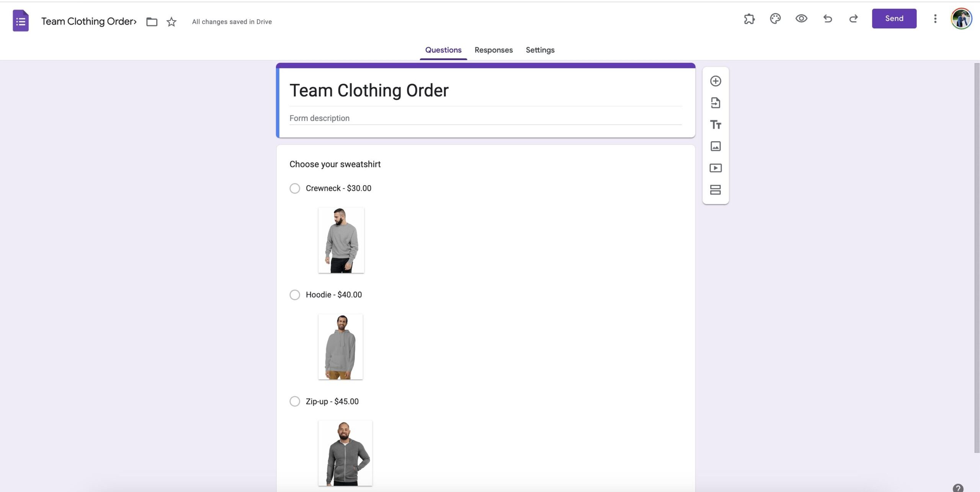Add a video to the form

(715, 168)
